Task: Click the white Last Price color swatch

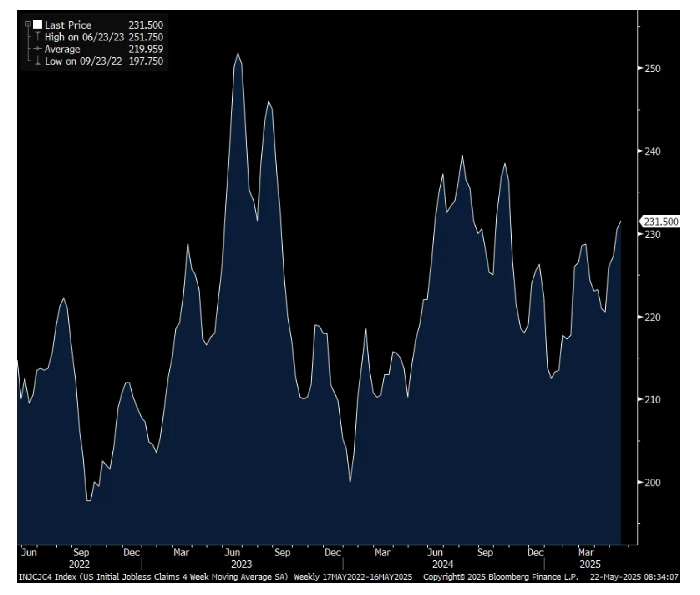Action: [37, 25]
